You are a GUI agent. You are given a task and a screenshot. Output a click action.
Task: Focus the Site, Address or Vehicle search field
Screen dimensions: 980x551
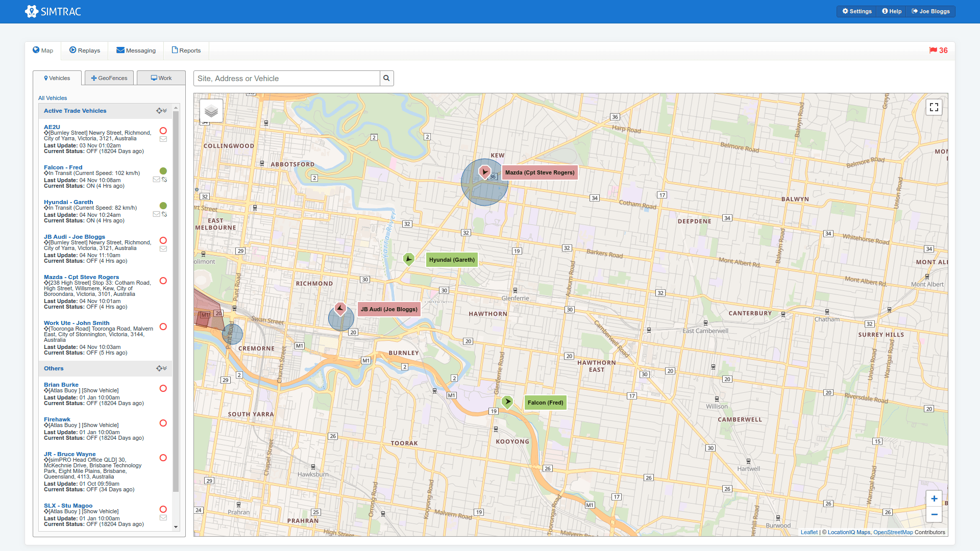click(x=287, y=79)
